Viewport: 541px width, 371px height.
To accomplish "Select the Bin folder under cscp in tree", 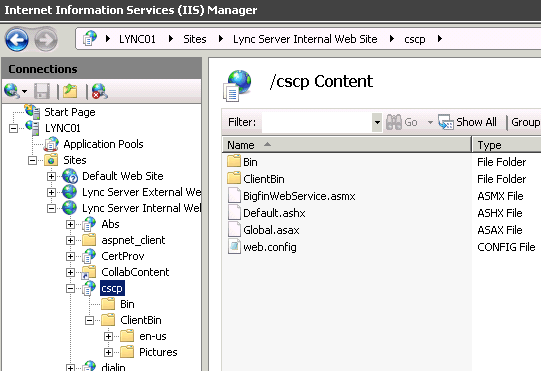I will 127,304.
